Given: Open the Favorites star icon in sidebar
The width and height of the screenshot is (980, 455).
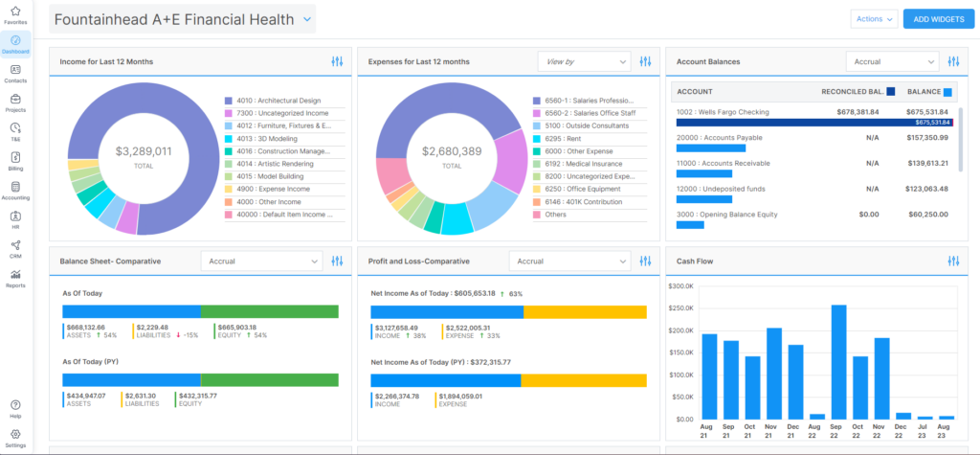Looking at the screenshot, I should (x=15, y=11).
